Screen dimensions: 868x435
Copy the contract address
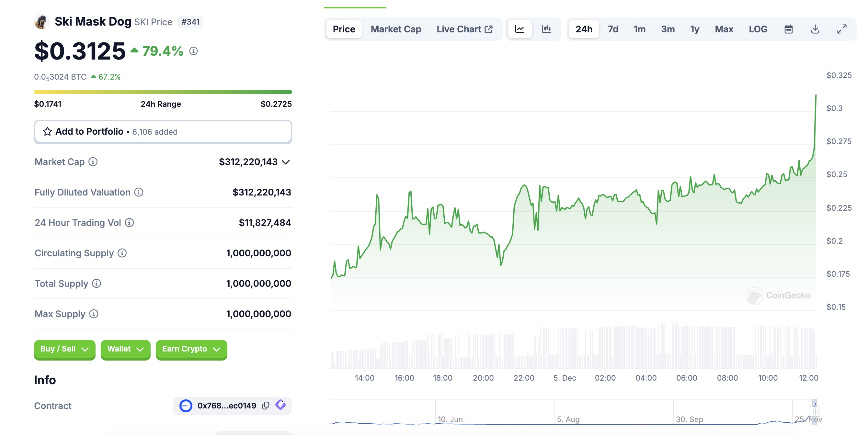[x=266, y=405]
